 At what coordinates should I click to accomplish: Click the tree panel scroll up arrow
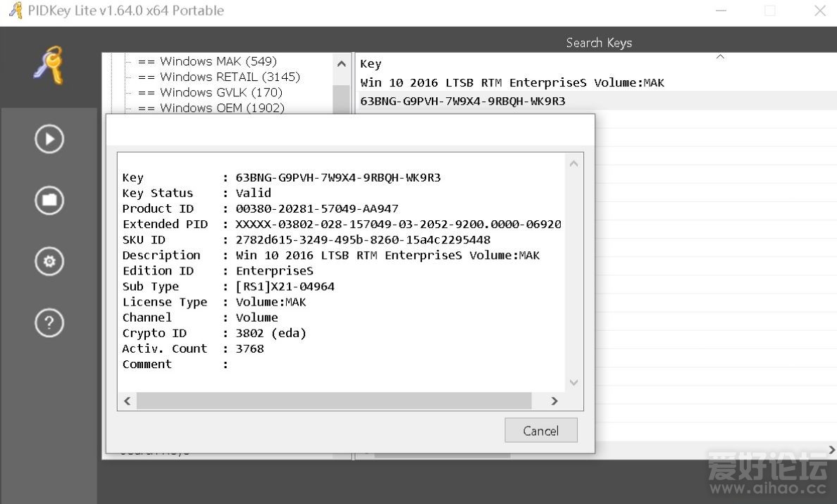pos(342,64)
